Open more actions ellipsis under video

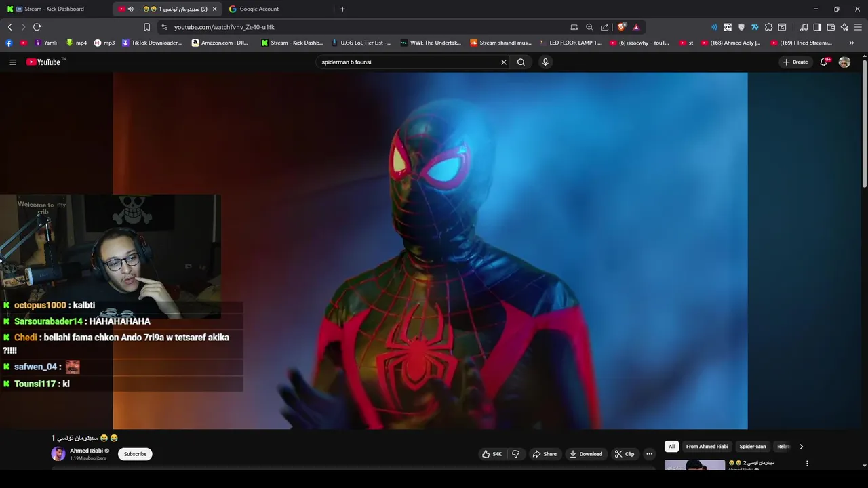[x=649, y=454]
